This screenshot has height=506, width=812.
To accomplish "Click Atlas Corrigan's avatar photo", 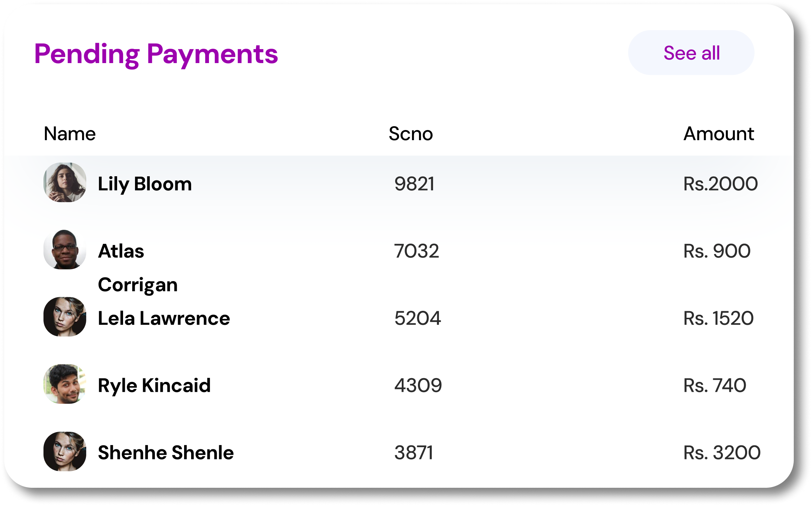I will [65, 249].
